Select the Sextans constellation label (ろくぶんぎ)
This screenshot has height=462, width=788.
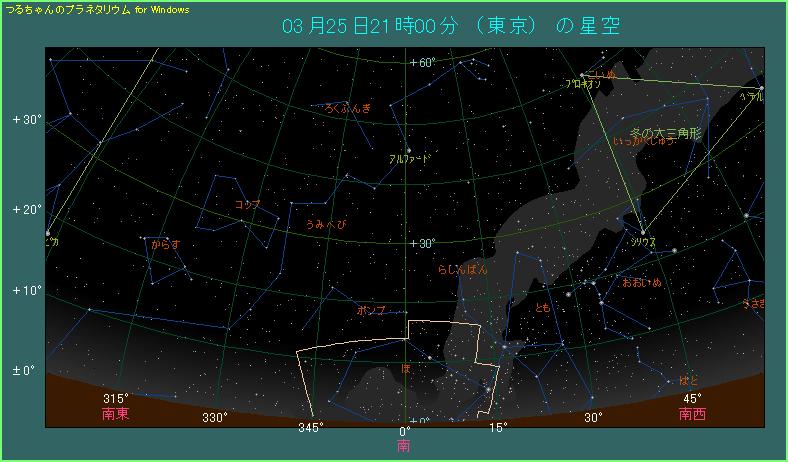pyautogui.click(x=347, y=108)
